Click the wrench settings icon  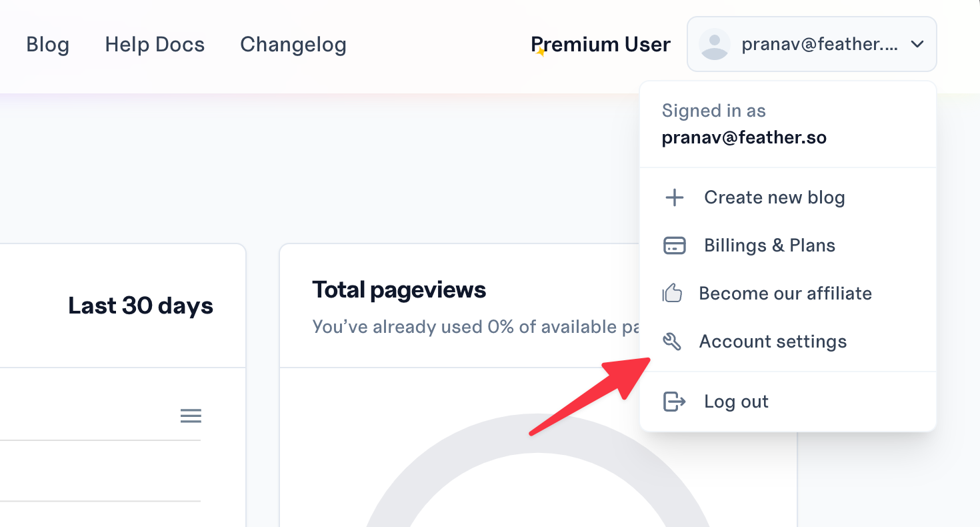[672, 342]
